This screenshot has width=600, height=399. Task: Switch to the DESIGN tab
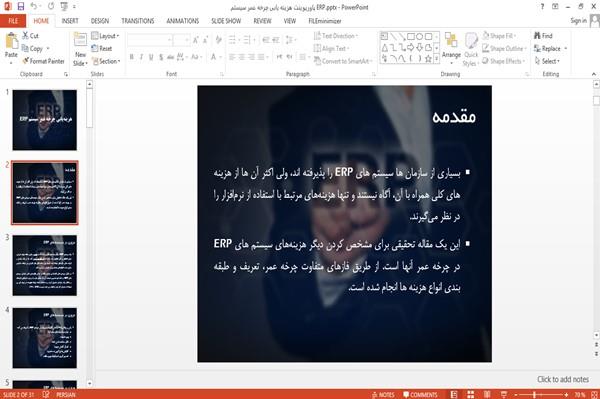pos(100,21)
